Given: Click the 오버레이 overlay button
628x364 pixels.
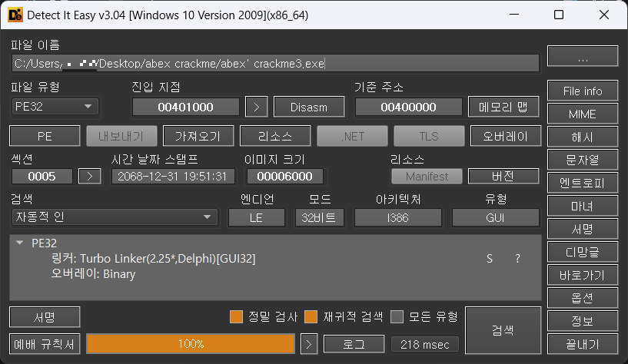Looking at the screenshot, I should (506, 137).
